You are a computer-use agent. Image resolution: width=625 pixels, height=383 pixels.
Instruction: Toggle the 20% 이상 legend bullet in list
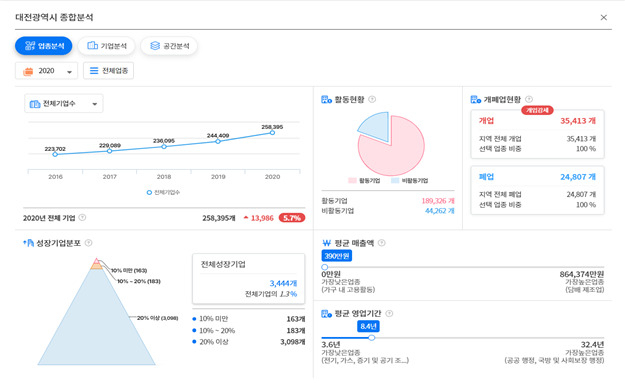coord(194,342)
